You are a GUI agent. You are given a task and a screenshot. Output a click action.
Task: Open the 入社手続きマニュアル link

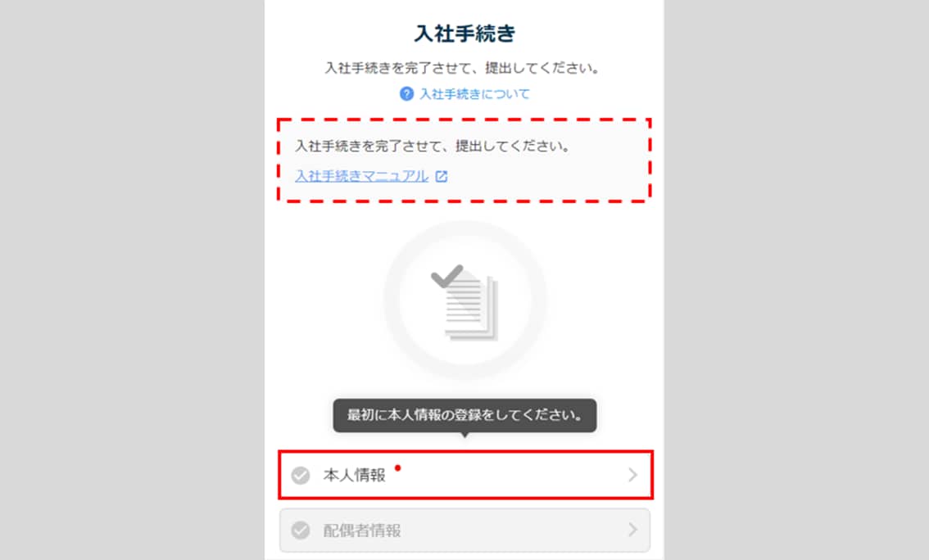361,176
